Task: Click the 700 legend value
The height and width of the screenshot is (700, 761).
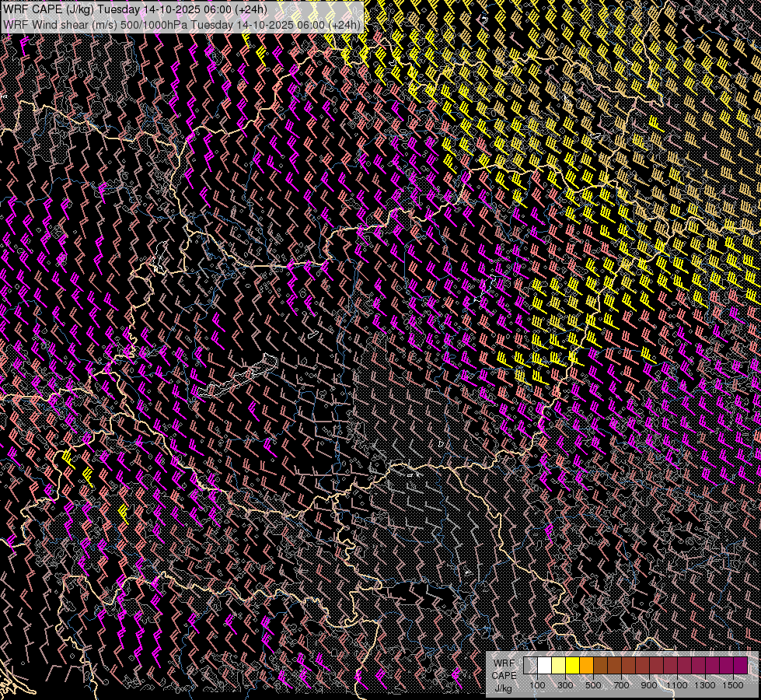Action: [621, 685]
